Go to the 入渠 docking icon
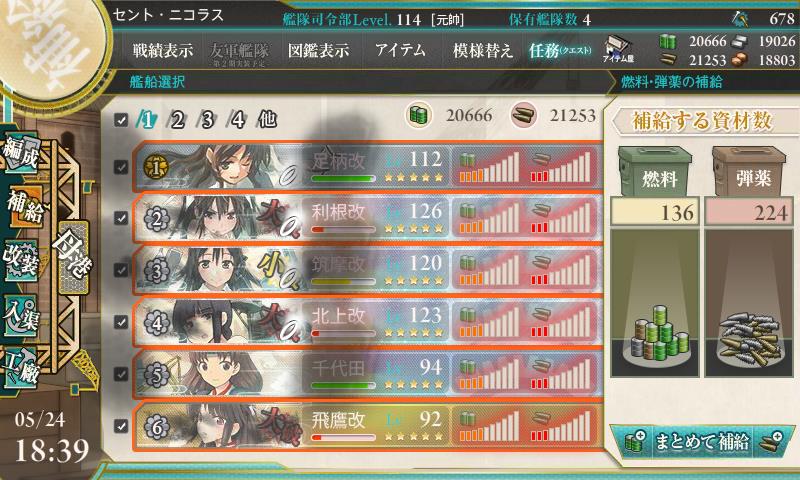 click(21, 315)
